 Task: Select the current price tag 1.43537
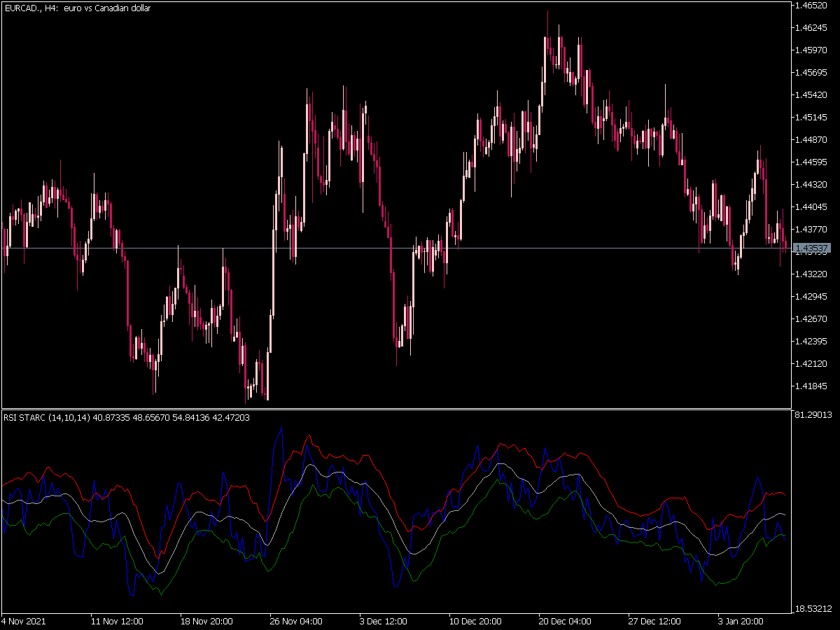813,248
